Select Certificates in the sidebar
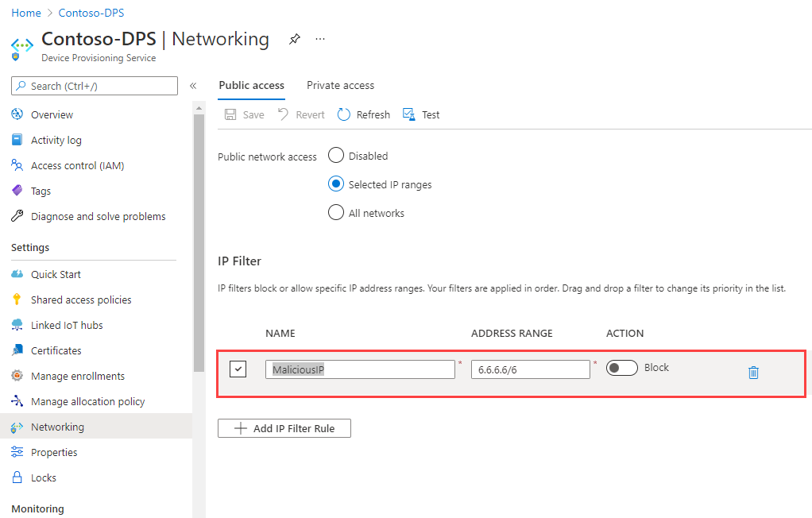This screenshot has width=812, height=518. click(x=57, y=350)
